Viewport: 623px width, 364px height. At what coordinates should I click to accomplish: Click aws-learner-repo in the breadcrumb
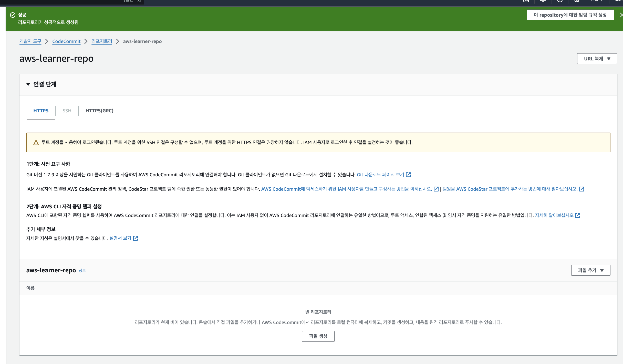142,41
